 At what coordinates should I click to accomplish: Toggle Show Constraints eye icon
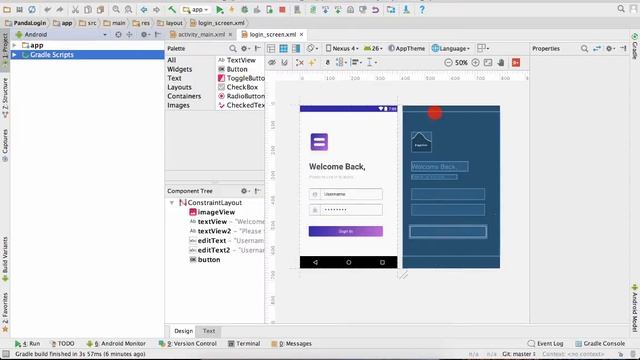click(272, 62)
